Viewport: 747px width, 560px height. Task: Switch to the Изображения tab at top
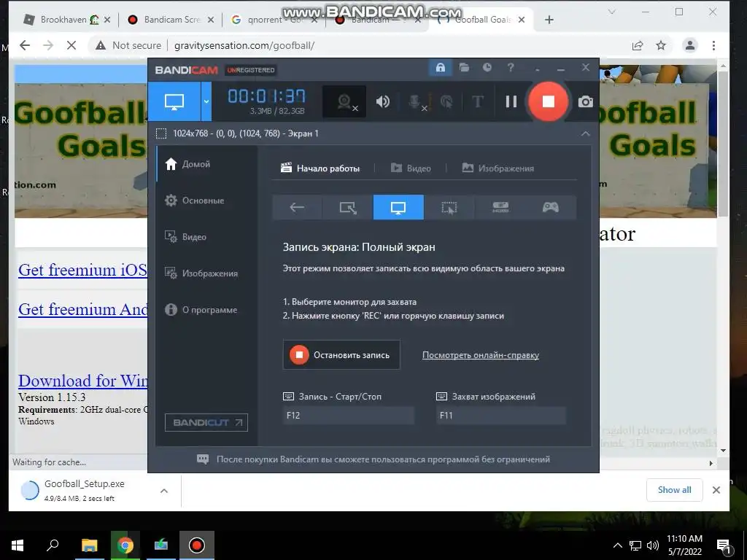[498, 168]
